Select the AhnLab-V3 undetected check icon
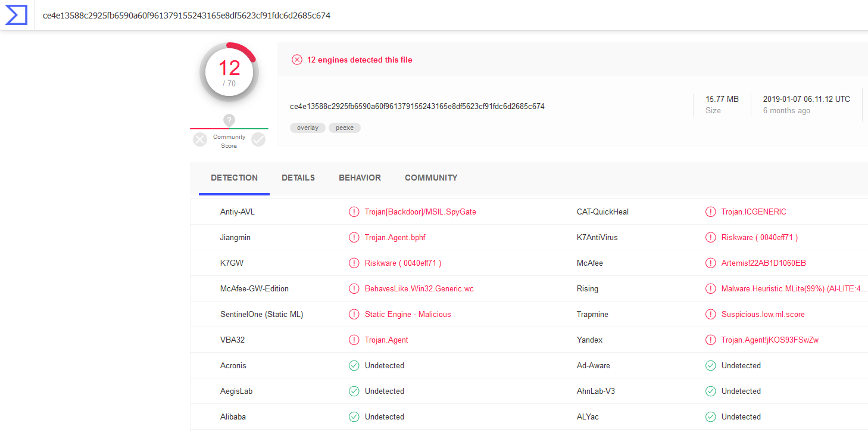This screenshot has width=868, height=432. (710, 391)
